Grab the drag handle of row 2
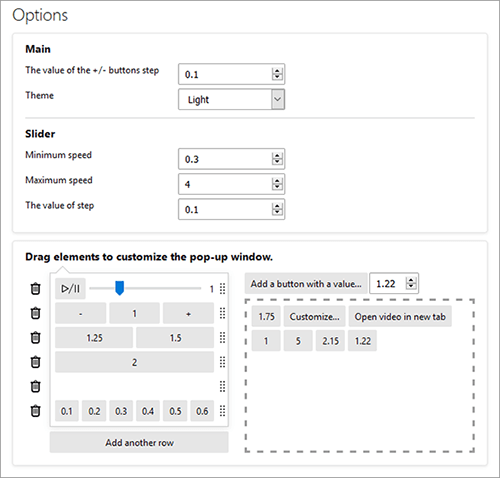The height and width of the screenshot is (478, 500). [x=223, y=362]
